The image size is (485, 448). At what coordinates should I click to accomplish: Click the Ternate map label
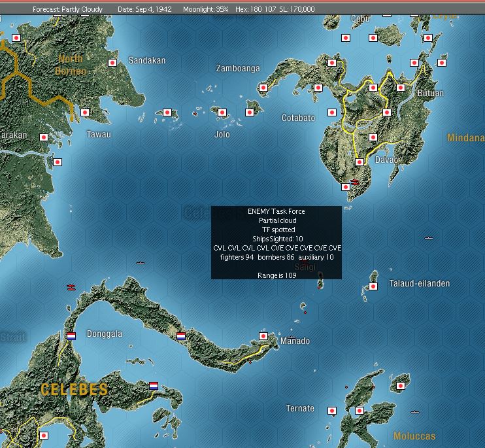(300, 408)
